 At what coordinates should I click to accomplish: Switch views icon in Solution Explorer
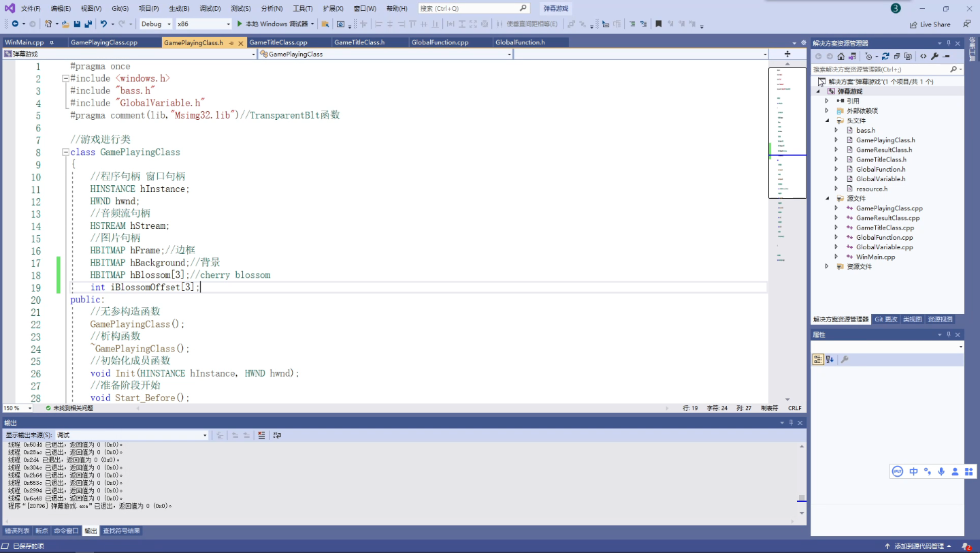(x=852, y=57)
